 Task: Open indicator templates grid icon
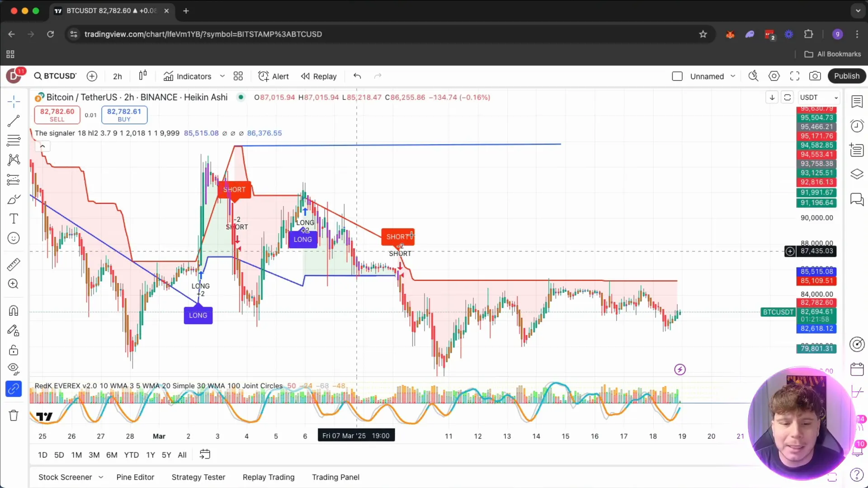pyautogui.click(x=238, y=76)
